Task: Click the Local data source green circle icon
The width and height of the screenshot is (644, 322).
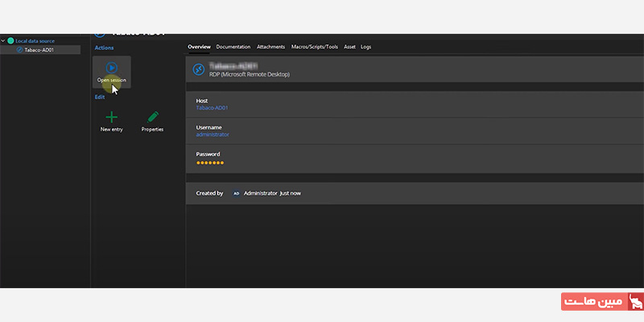Action: click(10, 40)
